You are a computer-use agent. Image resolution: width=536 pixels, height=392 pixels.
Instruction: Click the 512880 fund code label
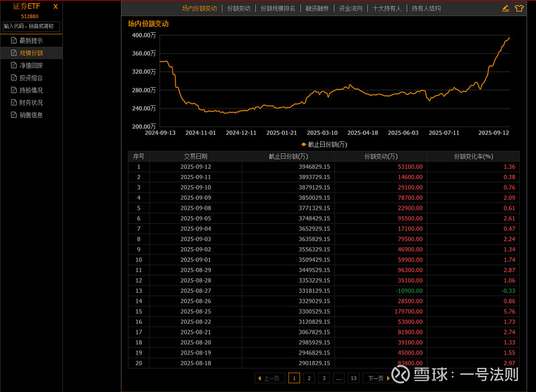(x=29, y=16)
